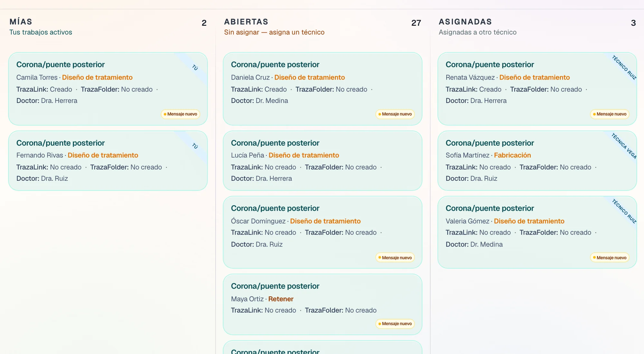644x354 pixels.
Task: Click 'Doctor: Dr. Medina' on Daniela Cruz card
Action: click(x=260, y=101)
